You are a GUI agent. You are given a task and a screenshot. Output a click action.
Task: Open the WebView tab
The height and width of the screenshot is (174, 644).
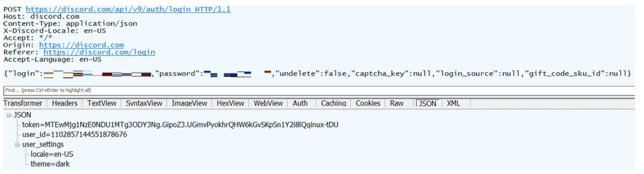pyautogui.click(x=268, y=103)
